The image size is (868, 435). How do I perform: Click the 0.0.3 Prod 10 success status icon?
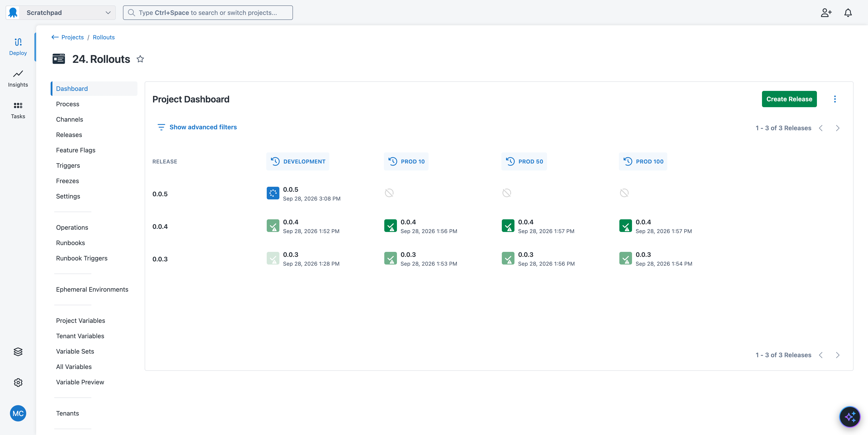pos(390,258)
